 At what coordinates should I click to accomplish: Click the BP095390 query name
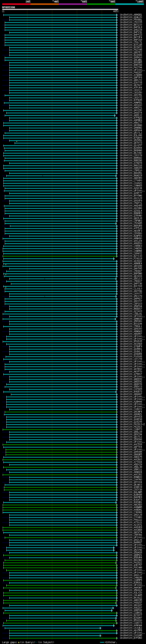tap(8, 8)
